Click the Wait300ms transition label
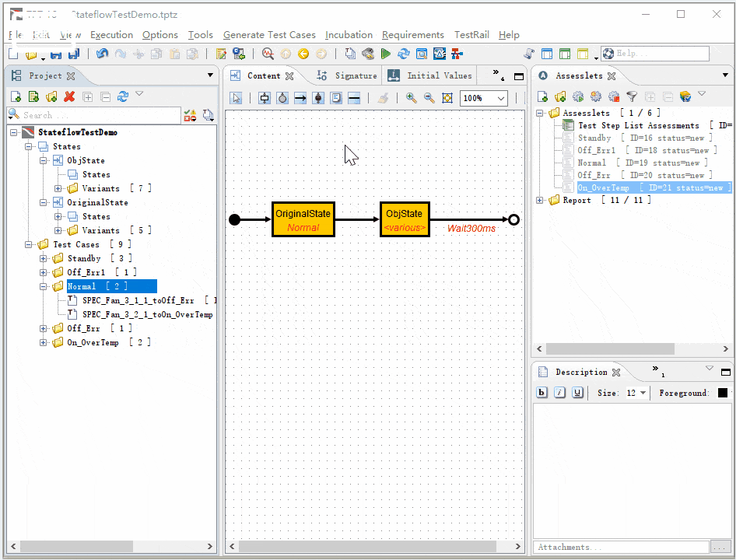736x560 pixels. pyautogui.click(x=471, y=228)
